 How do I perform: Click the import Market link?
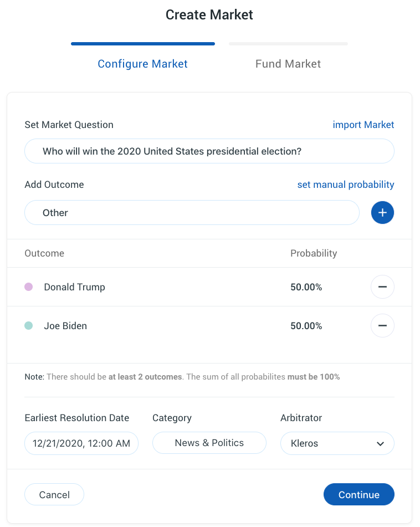363,125
